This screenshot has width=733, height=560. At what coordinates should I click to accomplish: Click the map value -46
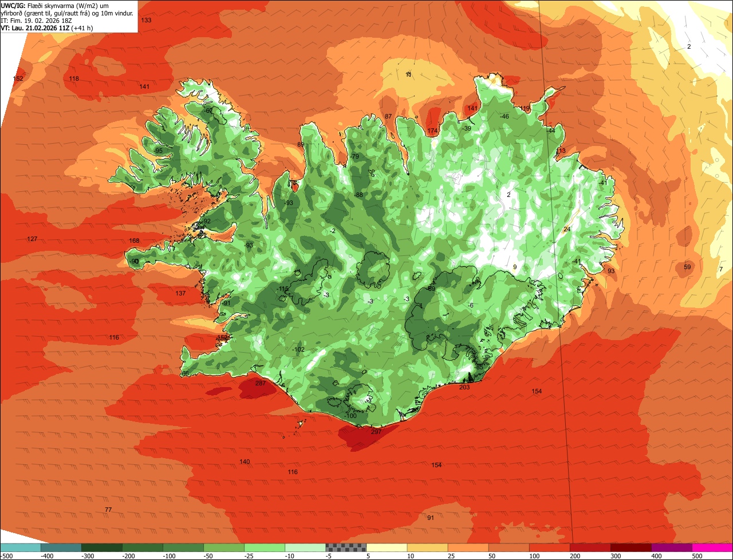click(504, 116)
